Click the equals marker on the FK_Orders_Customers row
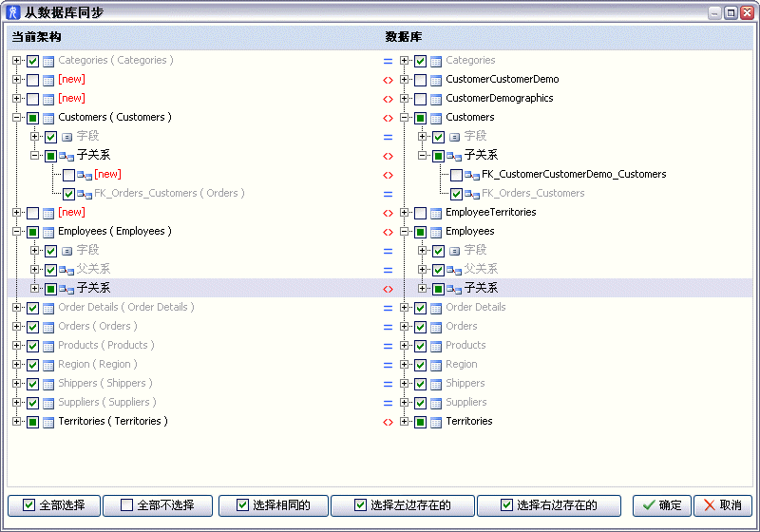 388,194
